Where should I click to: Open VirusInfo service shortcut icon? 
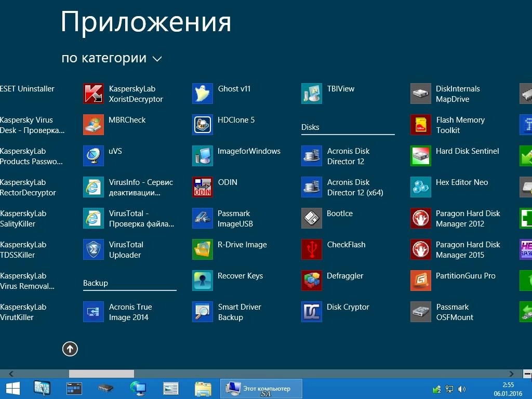point(94,187)
